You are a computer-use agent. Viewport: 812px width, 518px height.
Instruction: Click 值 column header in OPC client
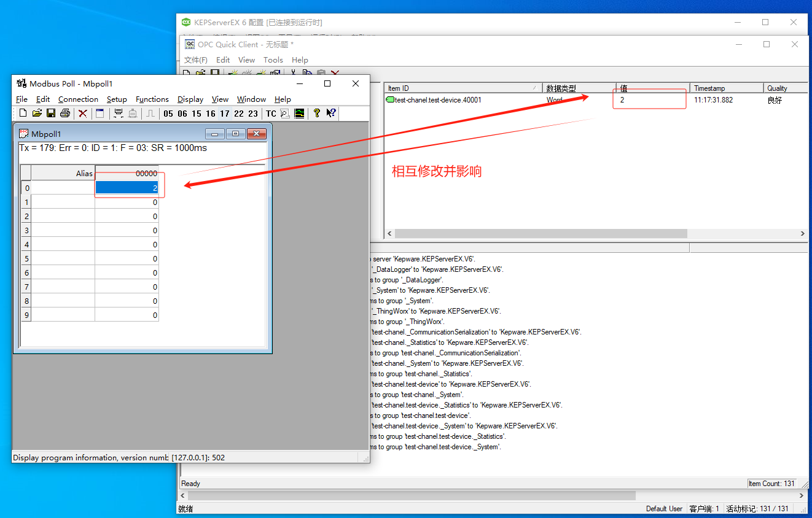pyautogui.click(x=653, y=88)
